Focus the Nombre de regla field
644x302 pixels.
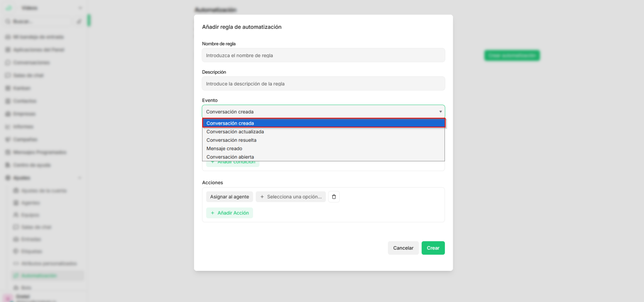click(x=324, y=55)
